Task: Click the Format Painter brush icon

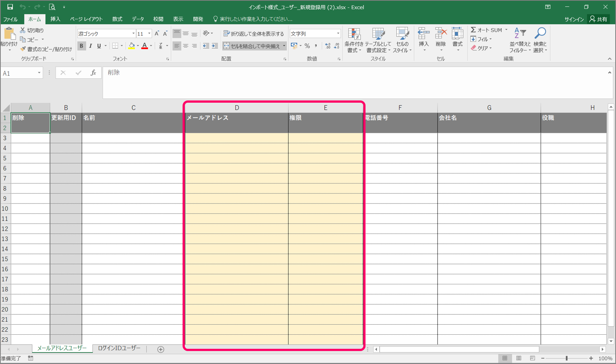Action: click(23, 49)
